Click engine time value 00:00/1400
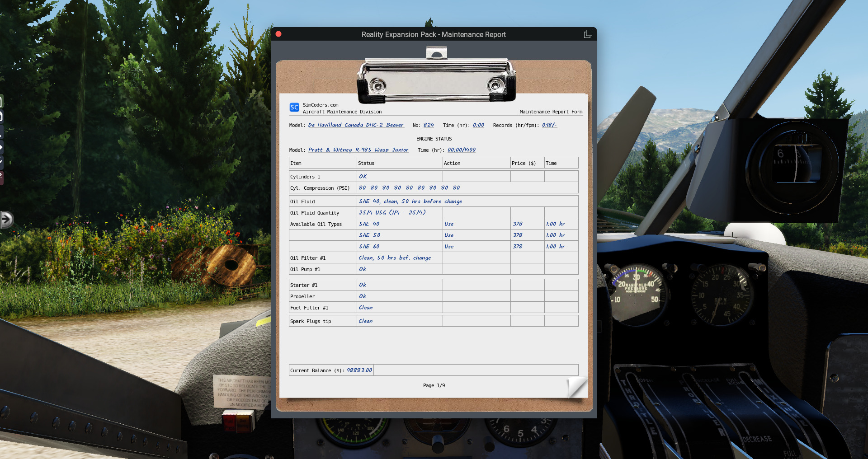The image size is (868, 459). (462, 150)
